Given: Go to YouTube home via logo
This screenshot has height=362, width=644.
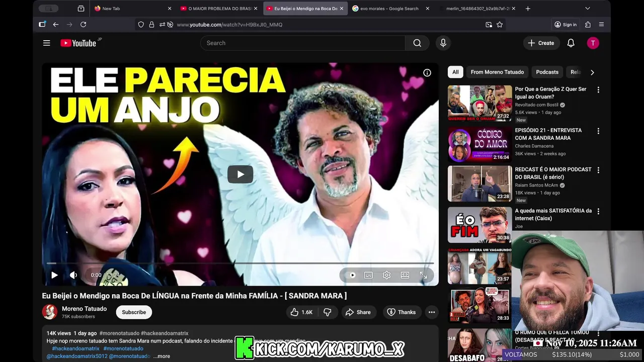Looking at the screenshot, I should 78,43.
